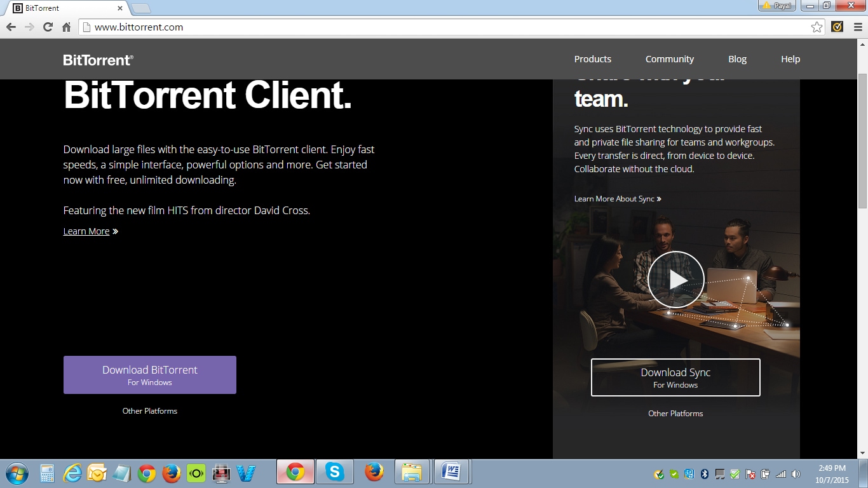Open Internet Explorer from the taskbar
Viewport: 868px width, 488px height.
(x=73, y=473)
